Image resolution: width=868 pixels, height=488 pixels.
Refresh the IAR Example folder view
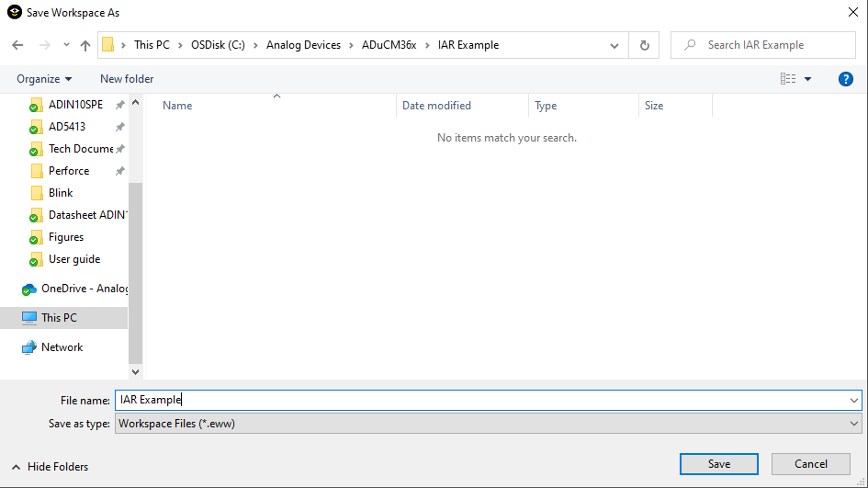(645, 45)
